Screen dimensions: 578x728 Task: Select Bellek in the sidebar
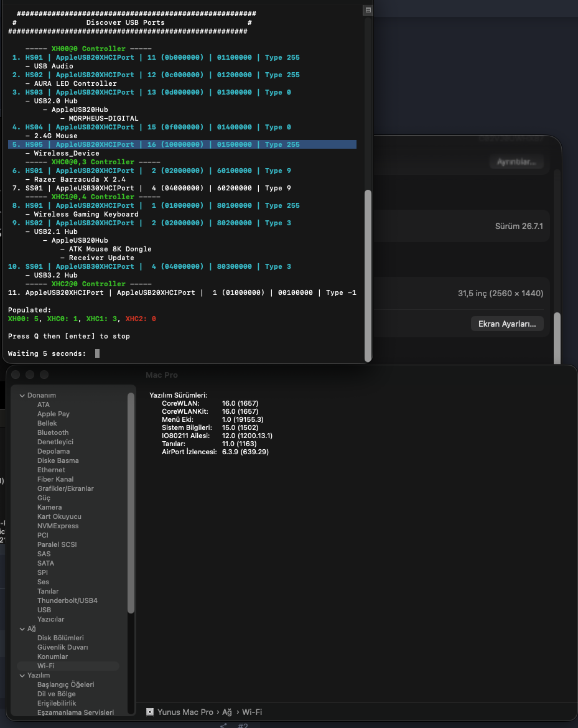coord(47,424)
